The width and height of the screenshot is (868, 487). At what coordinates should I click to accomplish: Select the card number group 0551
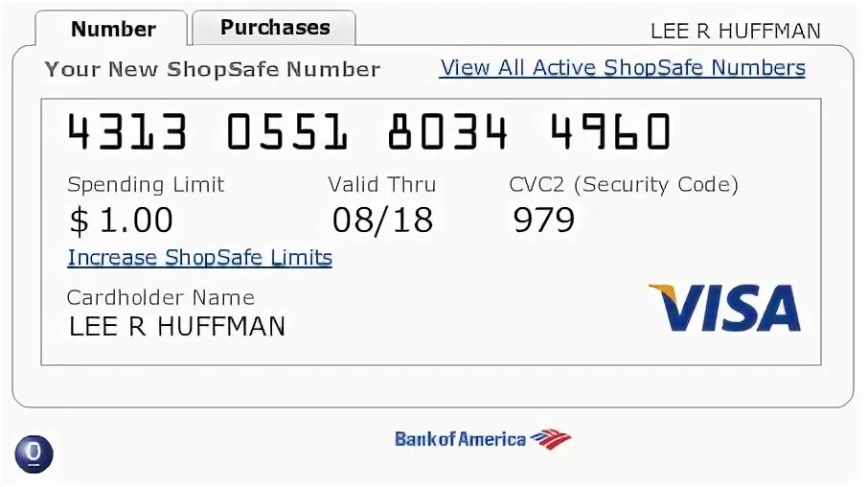click(287, 131)
